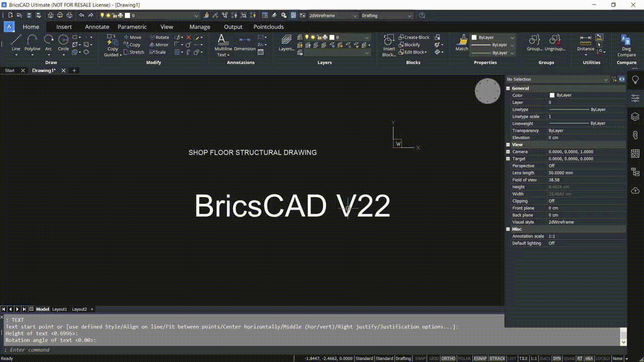The height and width of the screenshot is (362, 644).
Task: Enable GRID in status bar
Action: tap(434, 358)
